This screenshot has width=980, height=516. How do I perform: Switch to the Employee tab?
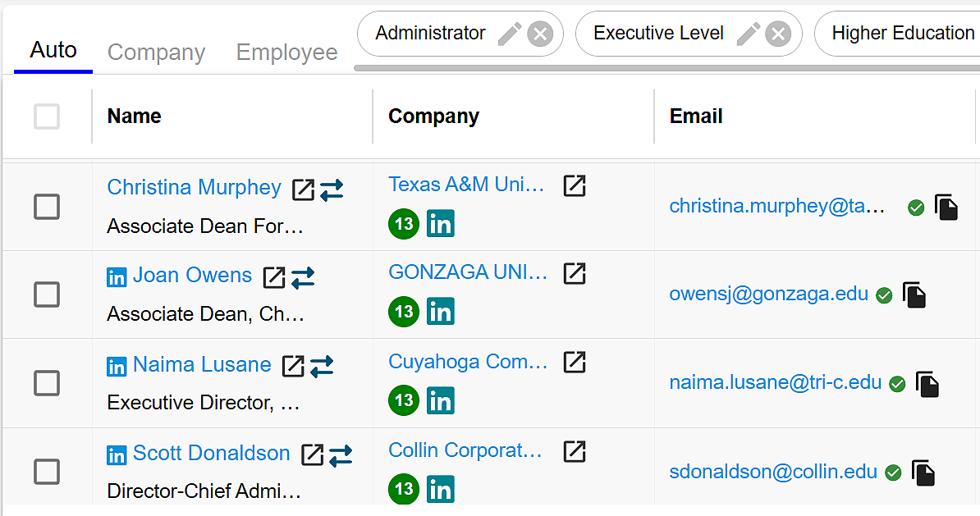click(x=286, y=53)
